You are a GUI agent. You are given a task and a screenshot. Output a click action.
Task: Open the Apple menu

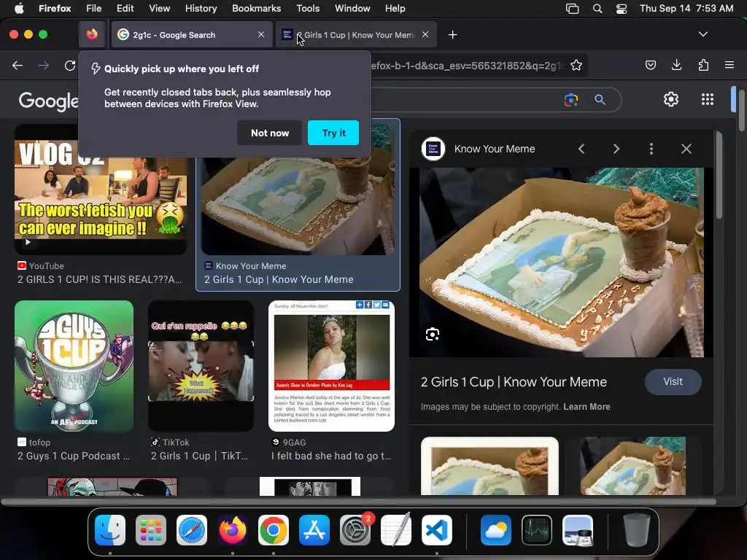19,9
